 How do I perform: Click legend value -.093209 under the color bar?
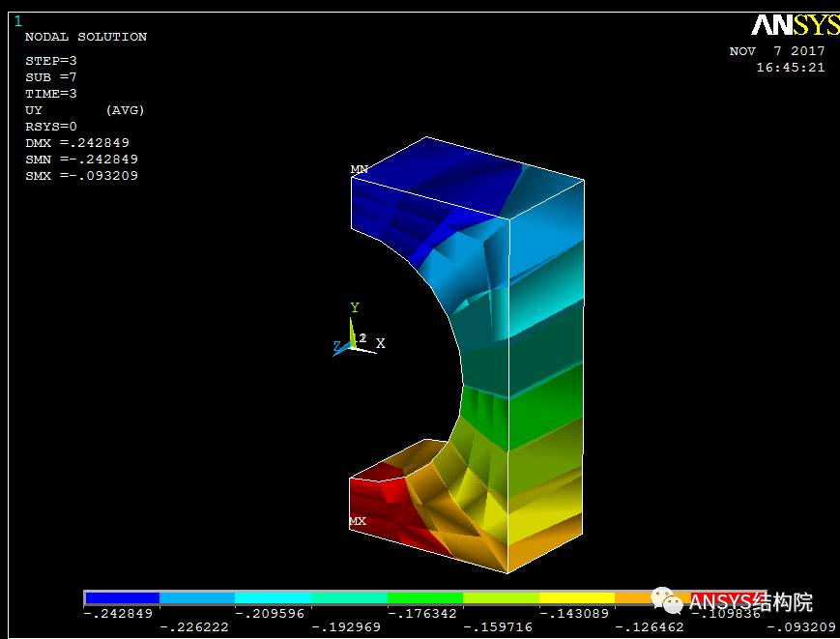click(x=801, y=627)
